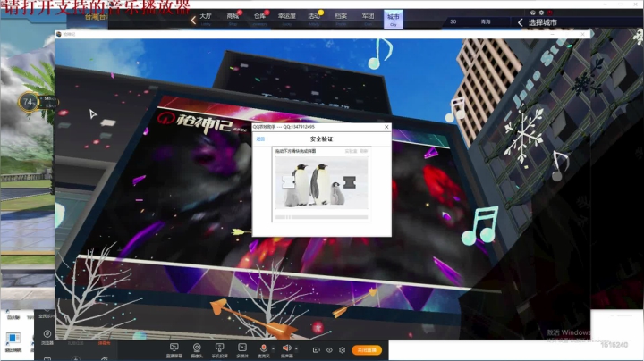The height and width of the screenshot is (361, 644).
Task: Open the 活动 Activity tab
Action: 314,19
